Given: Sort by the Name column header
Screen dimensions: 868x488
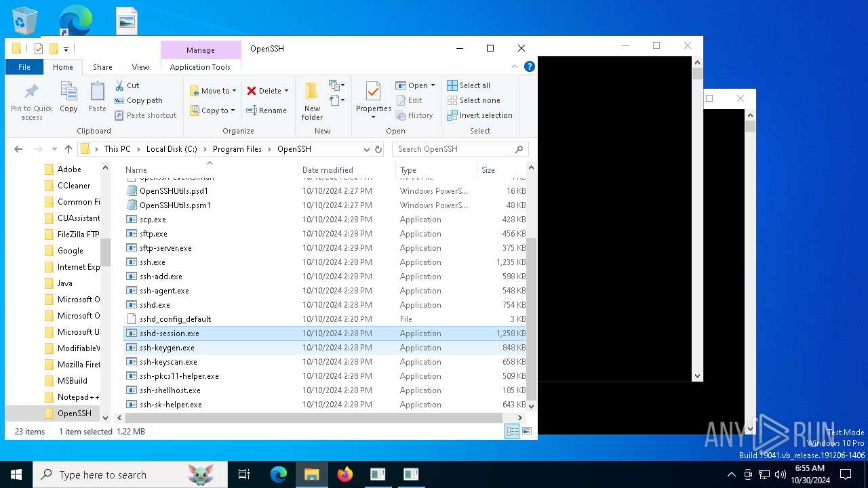Looking at the screenshot, I should pyautogui.click(x=210, y=170).
